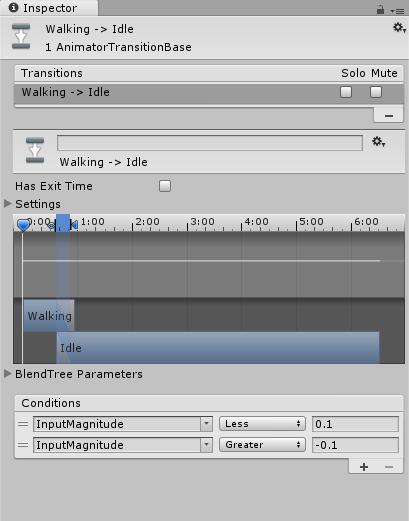Image resolution: width=409 pixels, height=521 pixels.
Task: Open the gear menu beside Walking -> Idle header
Action: coord(399,28)
